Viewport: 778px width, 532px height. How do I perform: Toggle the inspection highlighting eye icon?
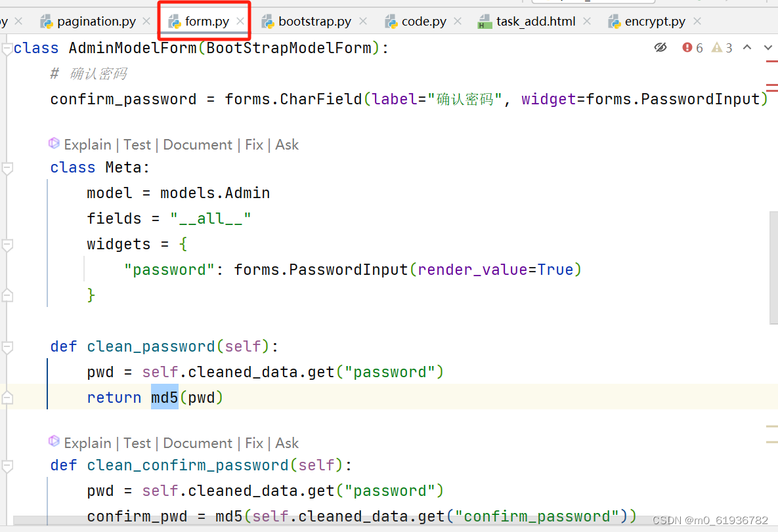pyautogui.click(x=660, y=47)
